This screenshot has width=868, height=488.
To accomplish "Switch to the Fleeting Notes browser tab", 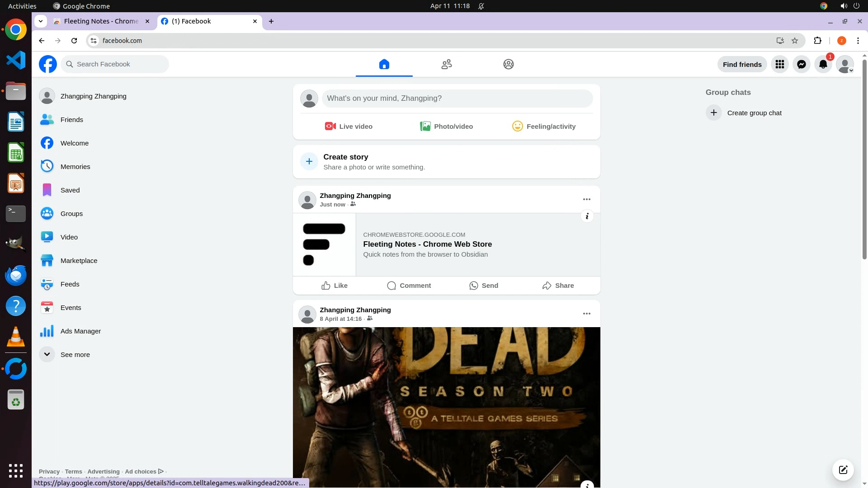I will tap(100, 21).
